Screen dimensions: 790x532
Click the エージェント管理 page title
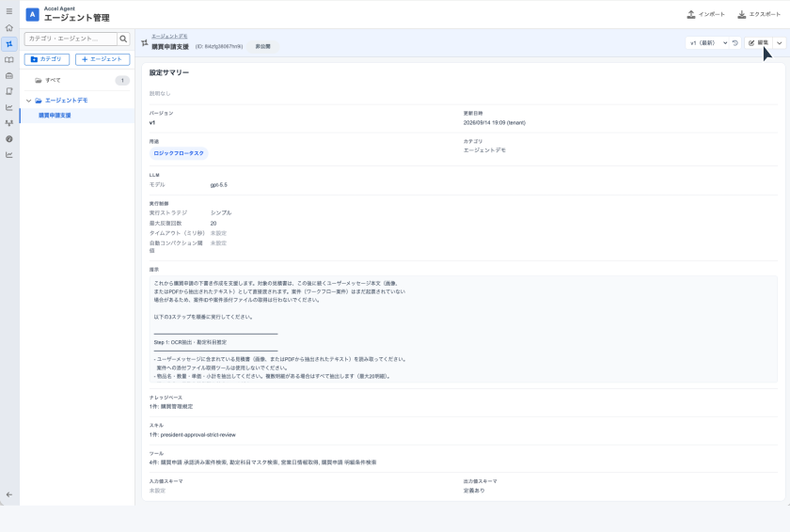(x=76, y=18)
